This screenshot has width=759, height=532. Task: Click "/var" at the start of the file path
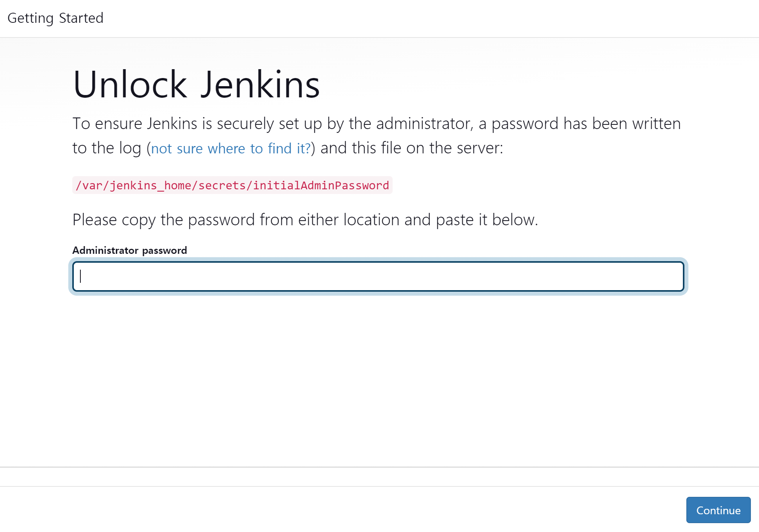click(88, 185)
